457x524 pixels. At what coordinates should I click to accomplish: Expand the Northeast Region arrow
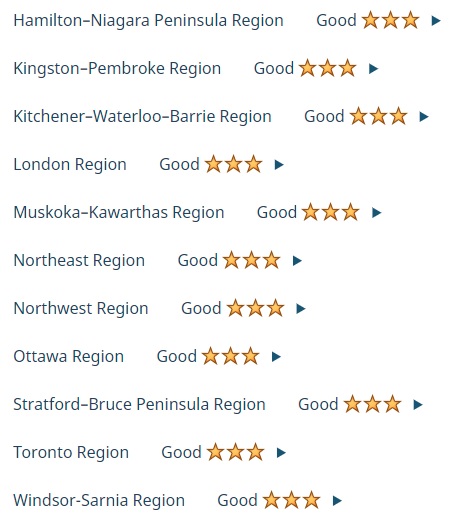[297, 260]
